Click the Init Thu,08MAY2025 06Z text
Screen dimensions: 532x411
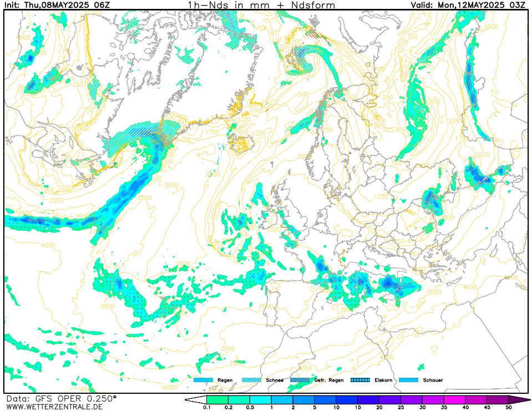click(57, 5)
